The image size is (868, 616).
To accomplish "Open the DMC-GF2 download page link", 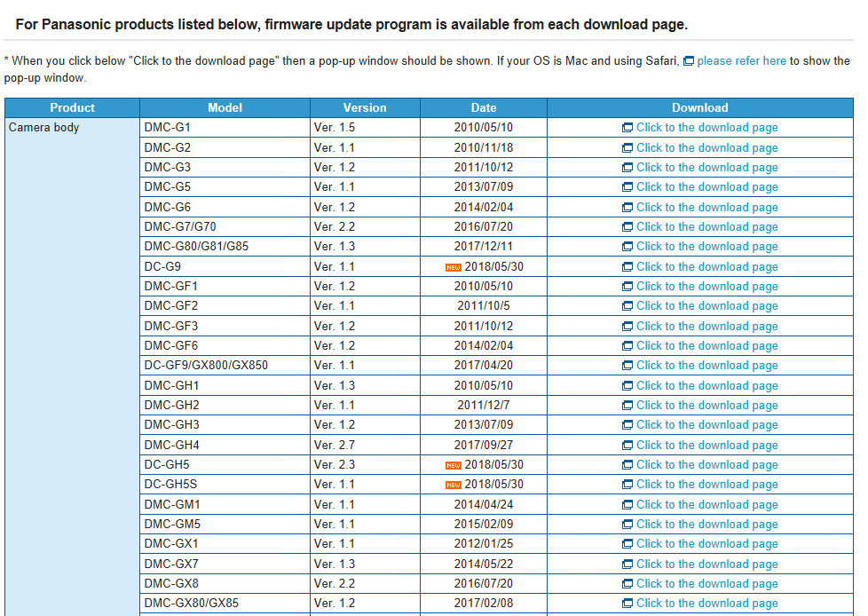I will point(706,306).
